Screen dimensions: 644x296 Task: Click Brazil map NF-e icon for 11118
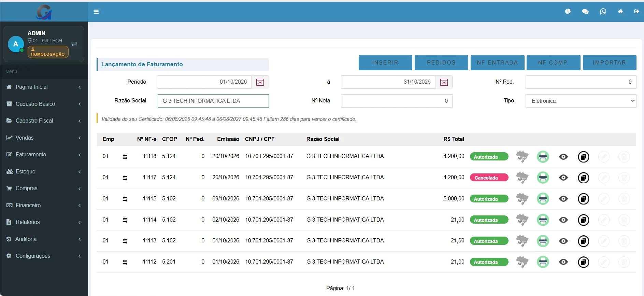click(522, 157)
